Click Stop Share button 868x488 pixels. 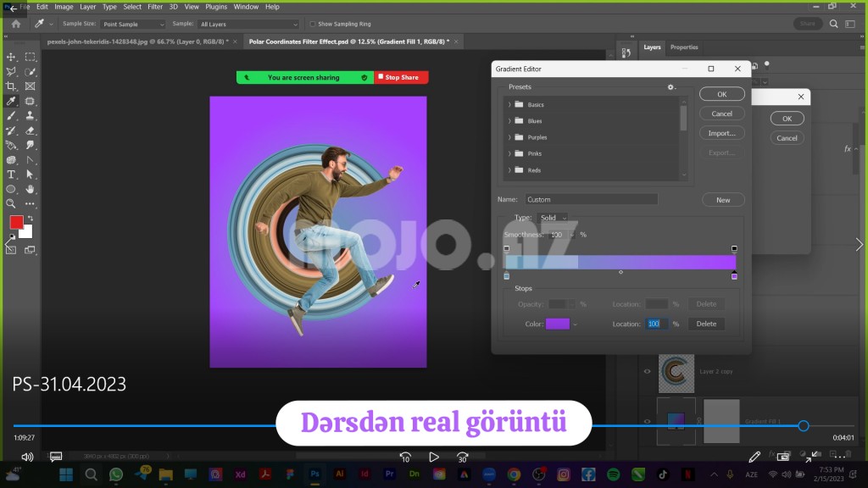[401, 77]
